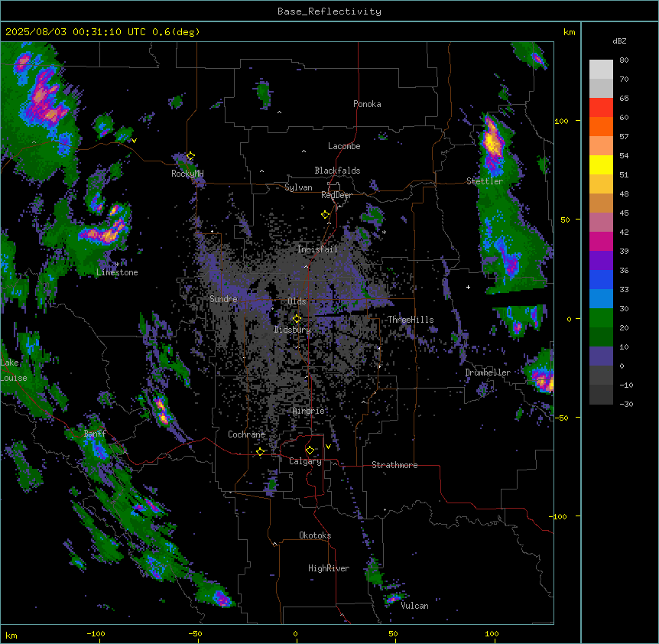
Task: Click the RockyMH label
Action: point(187,174)
